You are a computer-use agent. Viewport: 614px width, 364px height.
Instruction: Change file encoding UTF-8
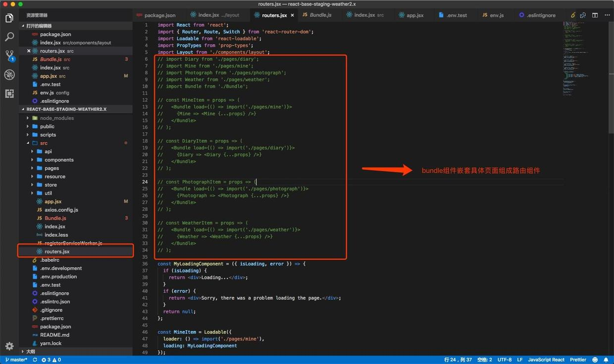(x=505, y=360)
